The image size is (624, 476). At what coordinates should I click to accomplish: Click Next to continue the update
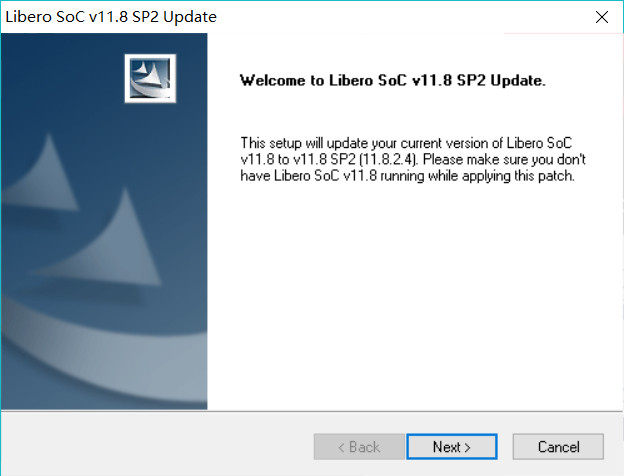tap(452, 447)
